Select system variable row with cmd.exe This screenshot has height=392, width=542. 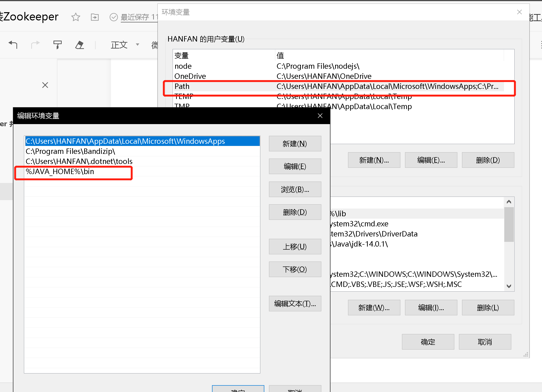[417, 224]
